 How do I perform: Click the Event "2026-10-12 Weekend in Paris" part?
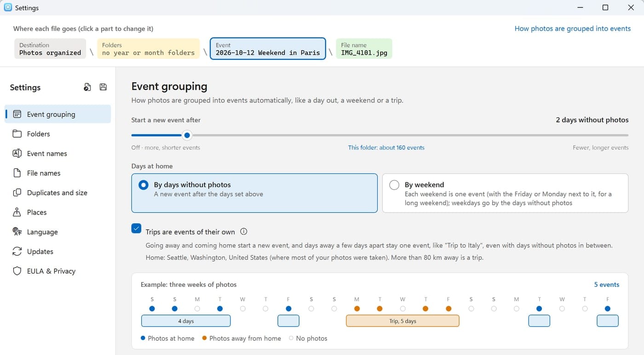[268, 49]
